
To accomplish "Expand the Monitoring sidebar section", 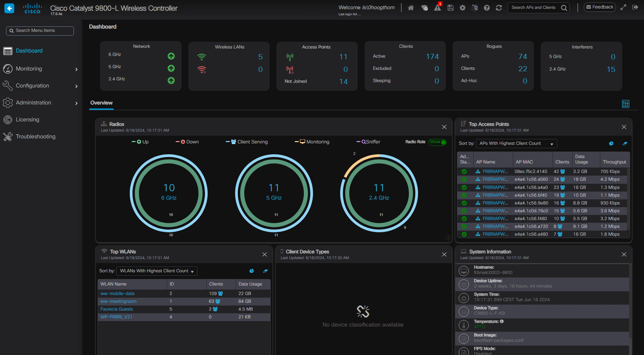I will point(28,68).
